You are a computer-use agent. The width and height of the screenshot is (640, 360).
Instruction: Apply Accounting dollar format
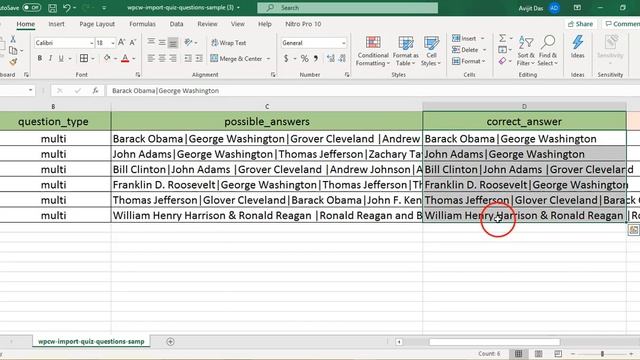286,58
